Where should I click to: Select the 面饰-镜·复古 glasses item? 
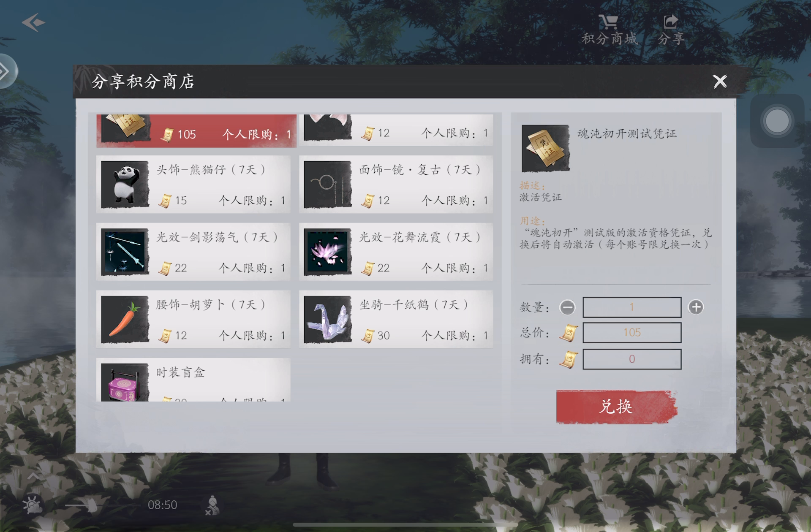pyautogui.click(x=396, y=184)
